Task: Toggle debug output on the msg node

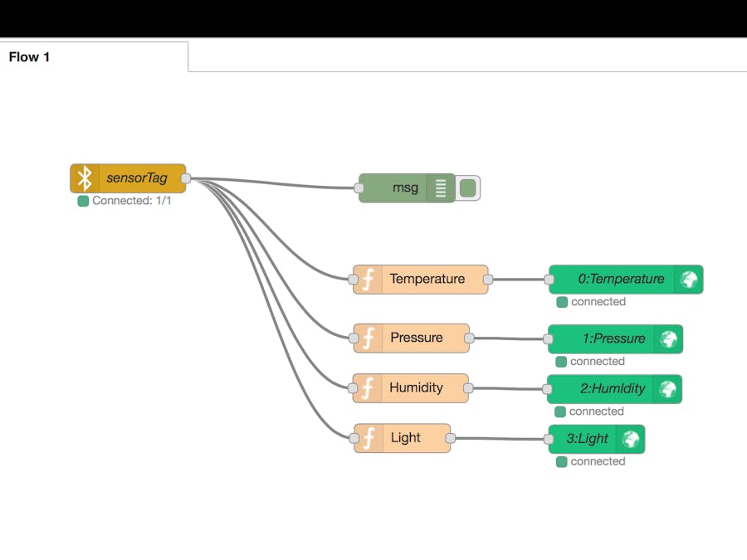Action: [467, 187]
